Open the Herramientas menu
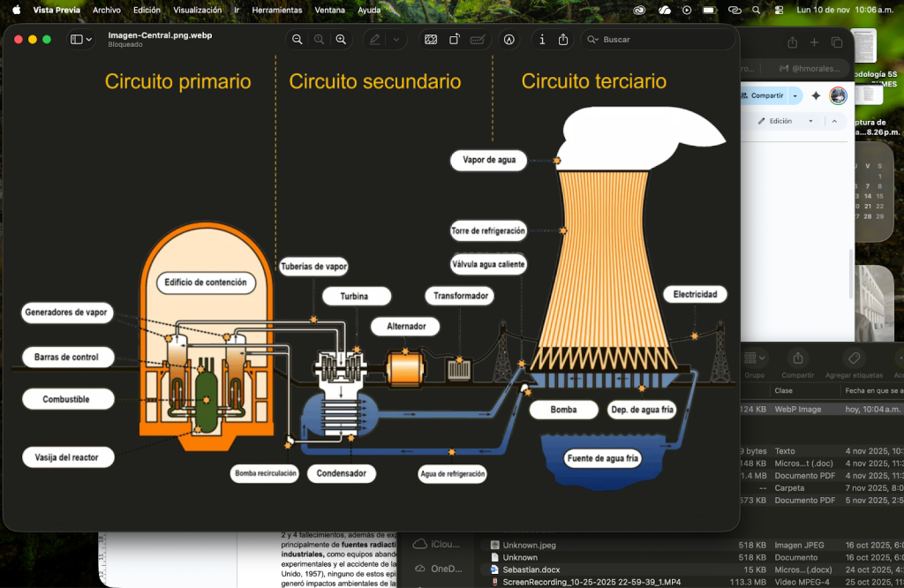The image size is (904, 588). (x=276, y=10)
